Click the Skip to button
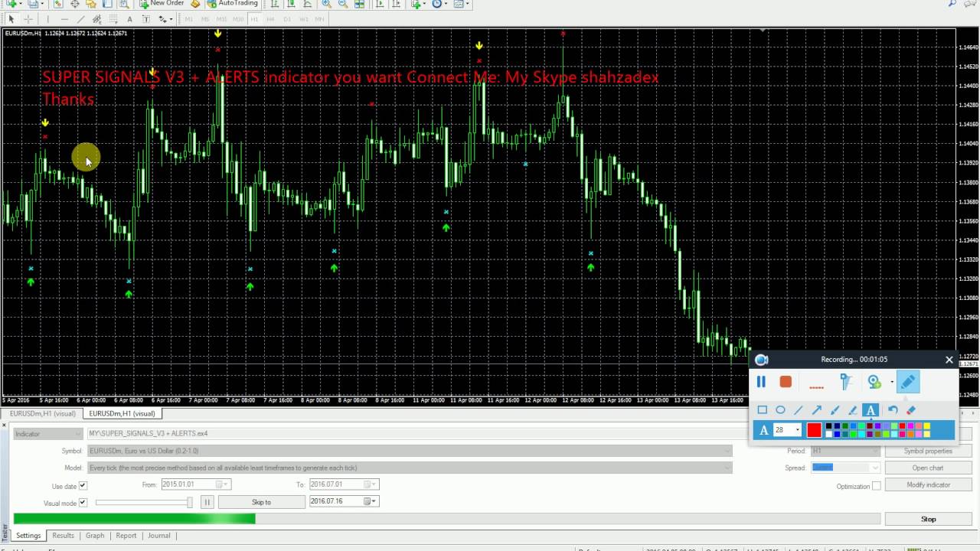Image resolution: width=980 pixels, height=551 pixels. pyautogui.click(x=261, y=502)
